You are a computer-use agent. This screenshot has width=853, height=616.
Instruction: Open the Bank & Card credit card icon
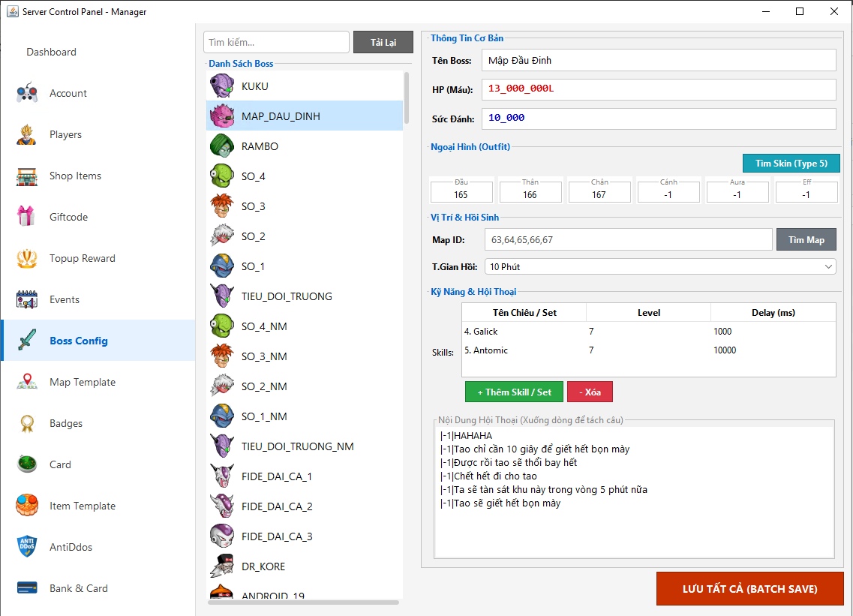(x=27, y=587)
